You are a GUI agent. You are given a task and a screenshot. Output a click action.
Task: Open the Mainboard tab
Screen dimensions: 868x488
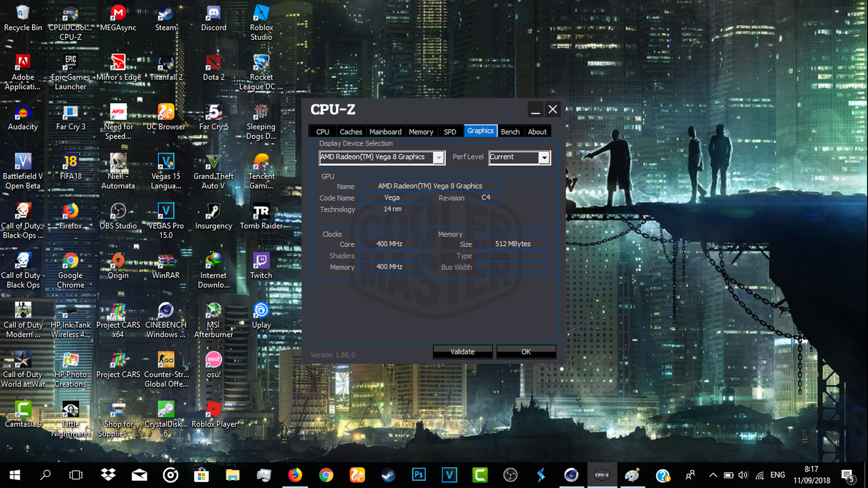385,132
